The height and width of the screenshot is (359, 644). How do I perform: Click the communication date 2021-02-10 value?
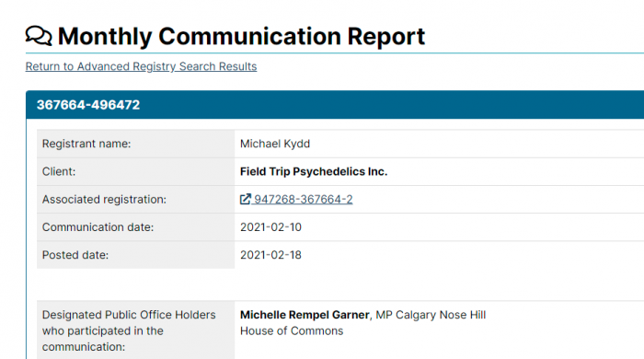(270, 227)
